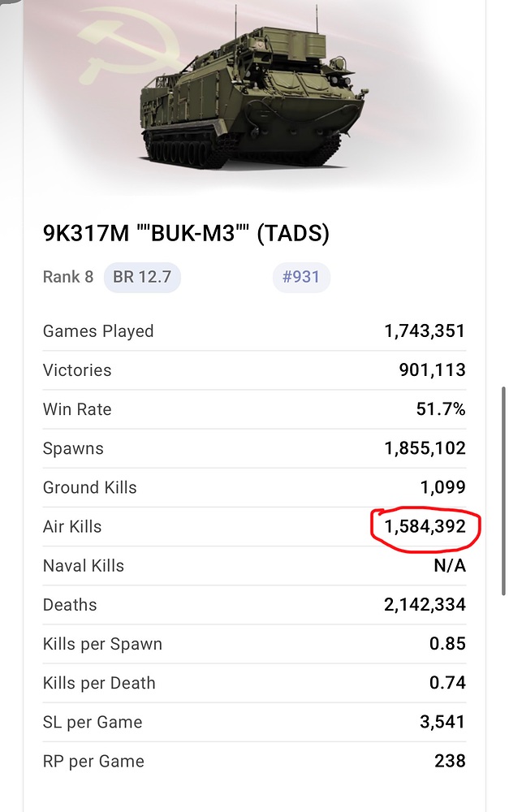509x812 pixels.
Task: Click the Kills per Death value 0.74
Action: tap(447, 683)
